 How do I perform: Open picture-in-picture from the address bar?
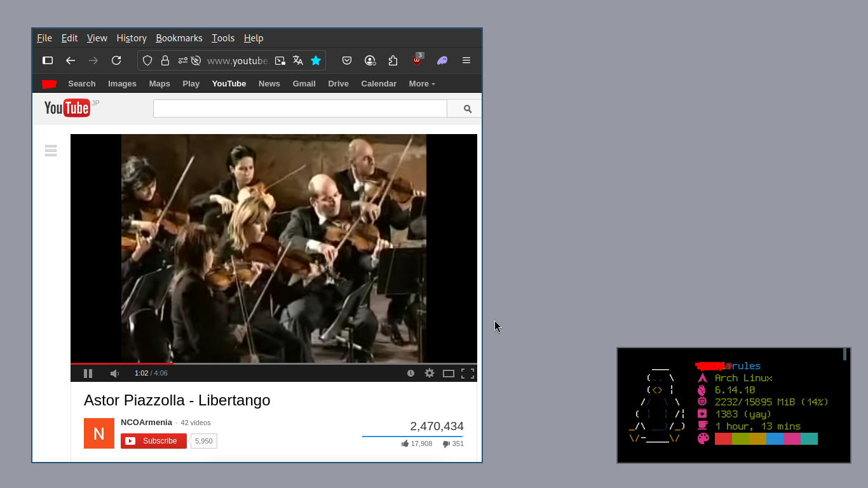[280, 60]
